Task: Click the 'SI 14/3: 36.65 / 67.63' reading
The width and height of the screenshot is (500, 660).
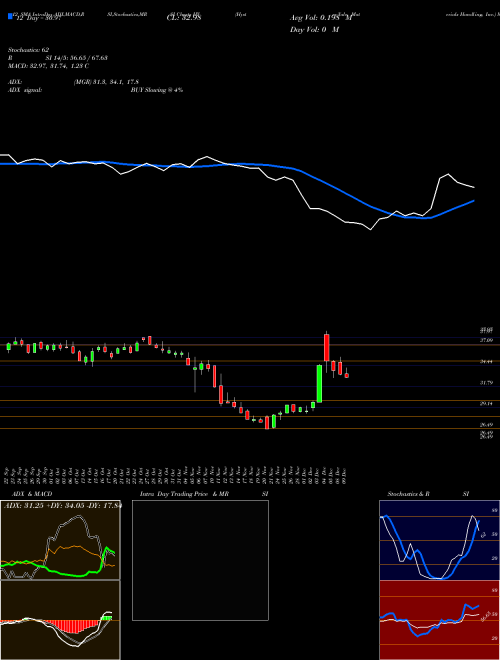Action: click(x=77, y=58)
